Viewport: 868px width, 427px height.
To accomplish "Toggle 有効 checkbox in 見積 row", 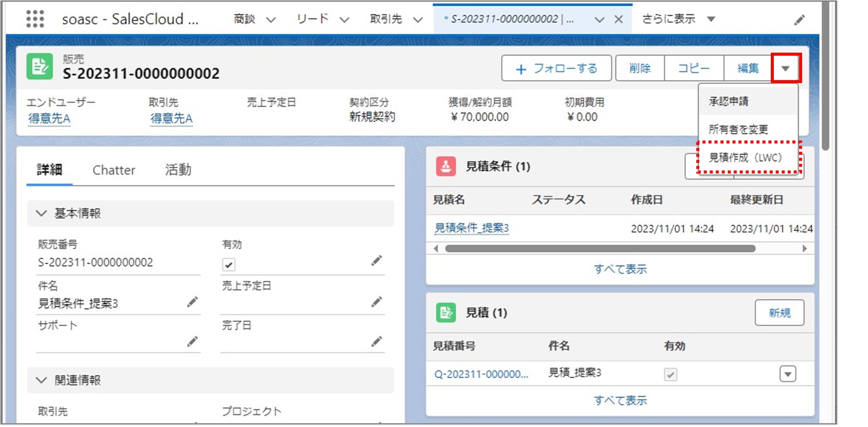I will [x=671, y=374].
